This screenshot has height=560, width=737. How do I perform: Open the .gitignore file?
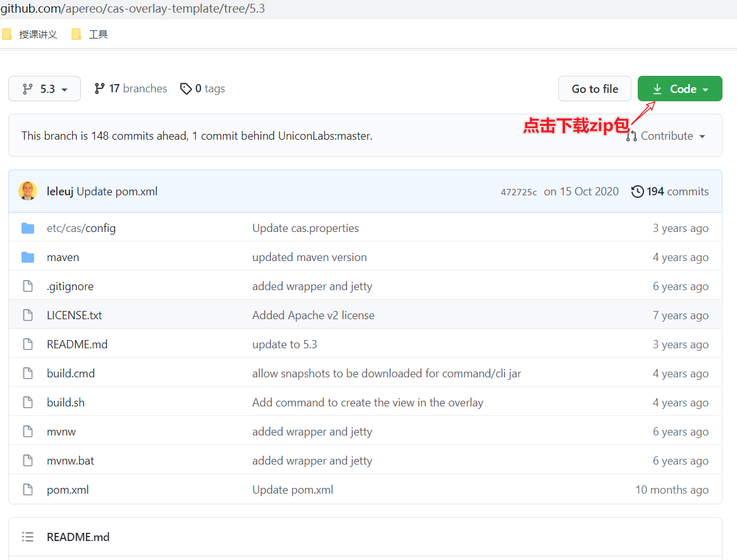70,286
